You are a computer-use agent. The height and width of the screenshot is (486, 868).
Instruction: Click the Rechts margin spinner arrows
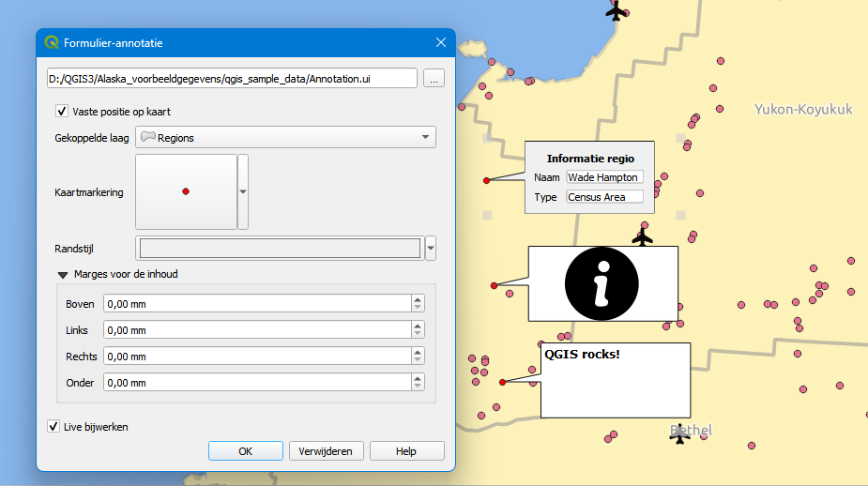[418, 356]
